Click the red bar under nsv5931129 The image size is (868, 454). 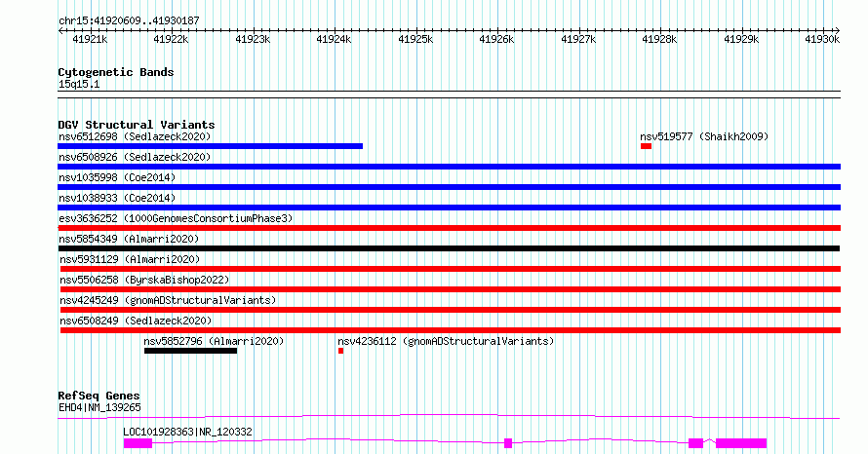[x=451, y=269]
